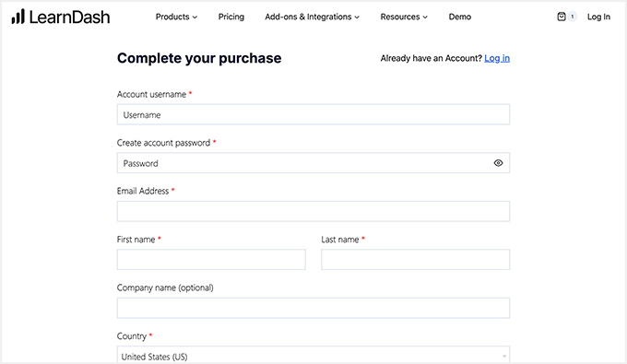627x364 pixels.
Task: Click the cart item count badge
Action: 573,17
